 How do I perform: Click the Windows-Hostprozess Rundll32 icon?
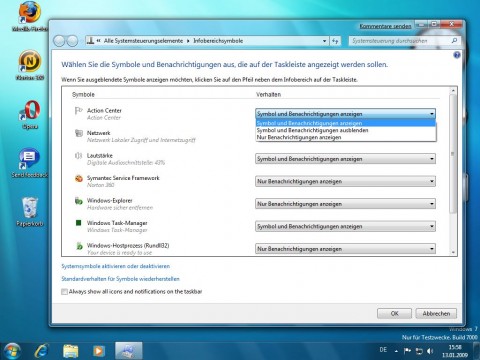point(79,246)
